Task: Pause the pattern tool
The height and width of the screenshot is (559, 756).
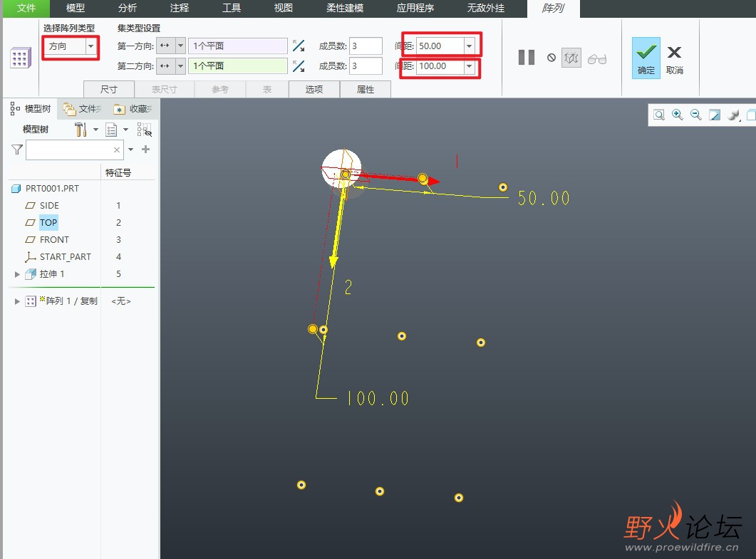Action: click(526, 58)
